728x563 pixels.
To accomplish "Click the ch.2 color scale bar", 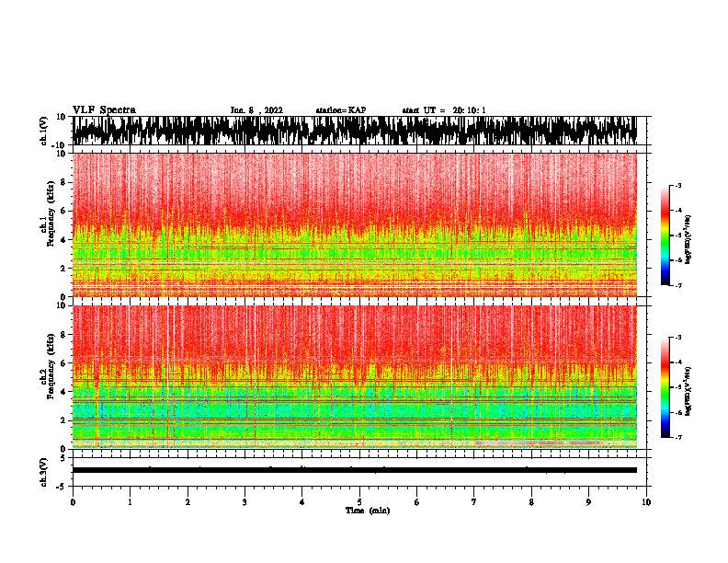I will (665, 387).
